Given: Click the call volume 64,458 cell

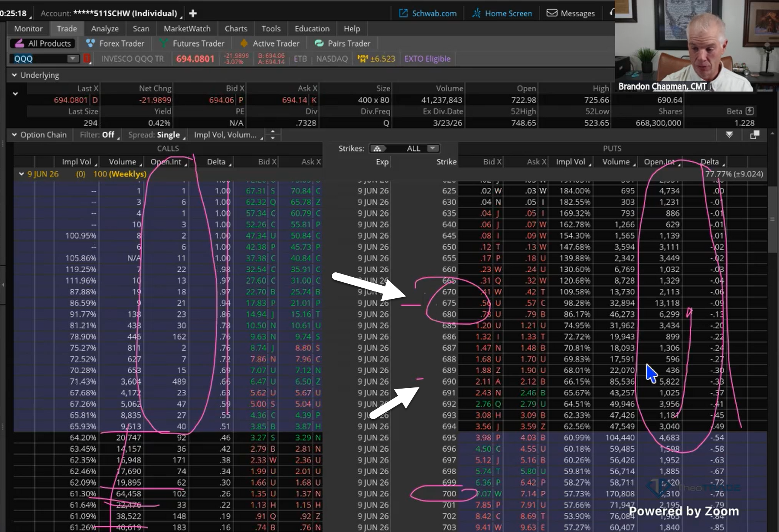Looking at the screenshot, I should pos(128,494).
